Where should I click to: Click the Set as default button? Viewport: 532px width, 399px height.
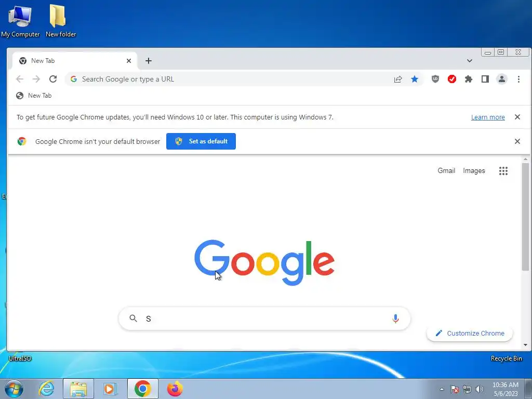coord(201,141)
